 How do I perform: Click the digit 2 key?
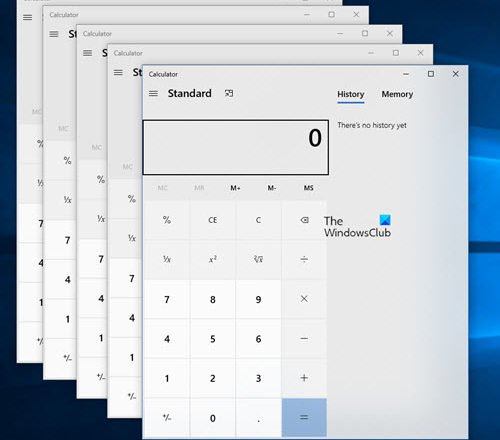pos(213,378)
